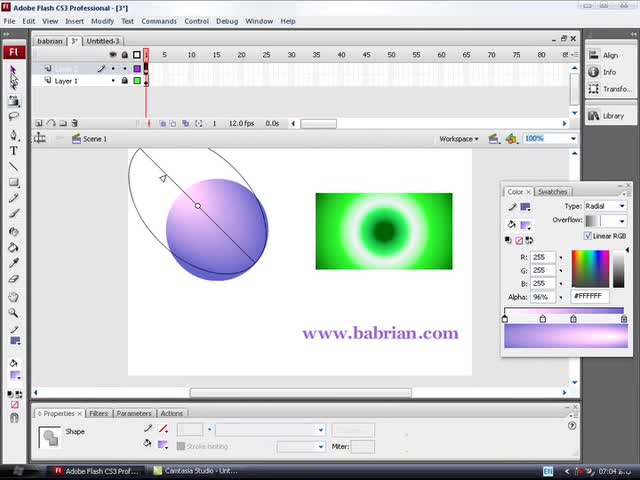Click the Swap Colors icon in Color panel
Screen dimensions: 640x480
(x=529, y=240)
